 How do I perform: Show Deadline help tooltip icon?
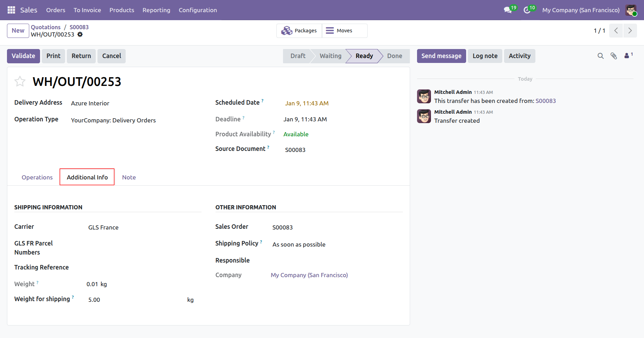pyautogui.click(x=243, y=118)
